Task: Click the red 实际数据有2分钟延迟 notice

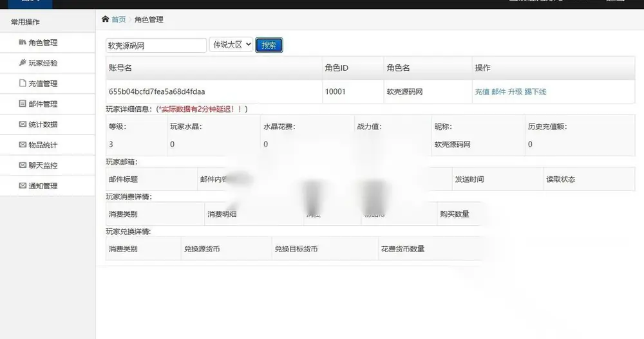Action: click(x=202, y=109)
